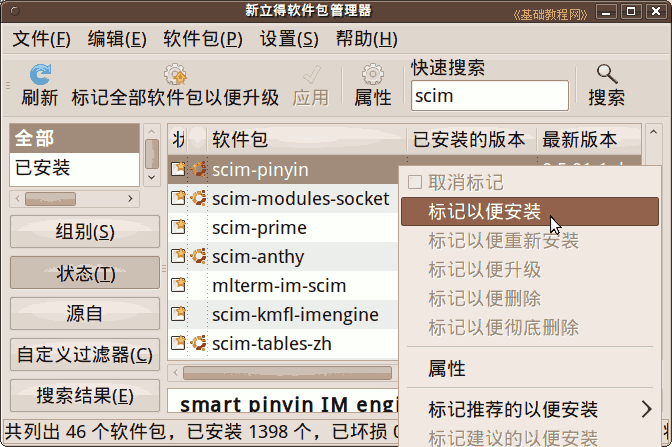672x447 pixels.
Task: Click right arrow of filter list horizontal scrollbar
Action: pos(130,198)
